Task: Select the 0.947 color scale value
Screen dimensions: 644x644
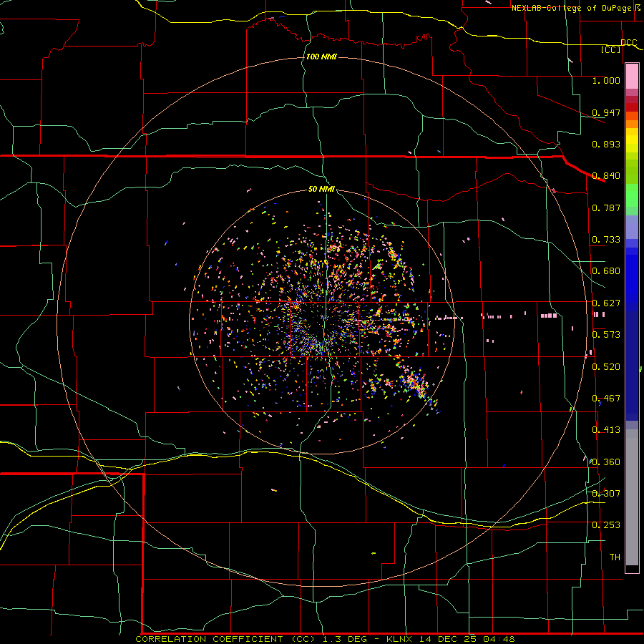Action: [x=606, y=112]
